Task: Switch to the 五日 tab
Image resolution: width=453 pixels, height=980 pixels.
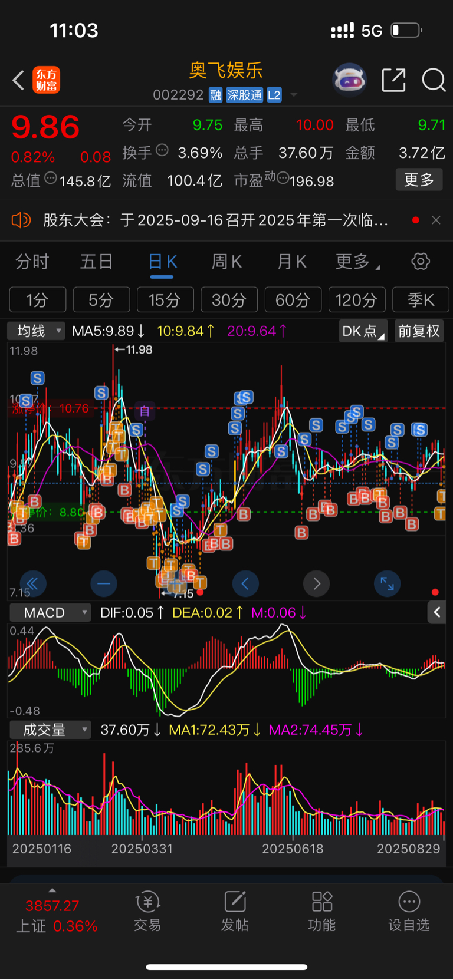Action: pyautogui.click(x=97, y=262)
